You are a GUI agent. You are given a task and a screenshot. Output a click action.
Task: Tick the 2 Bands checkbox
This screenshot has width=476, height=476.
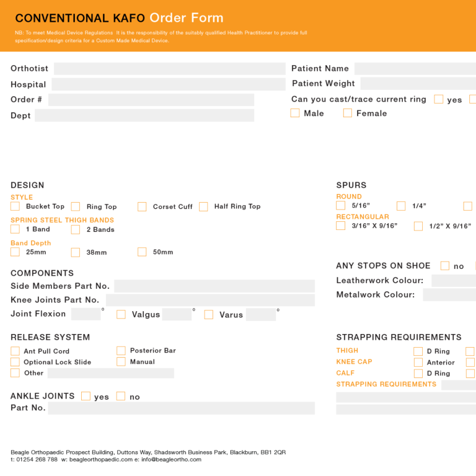[75, 229]
